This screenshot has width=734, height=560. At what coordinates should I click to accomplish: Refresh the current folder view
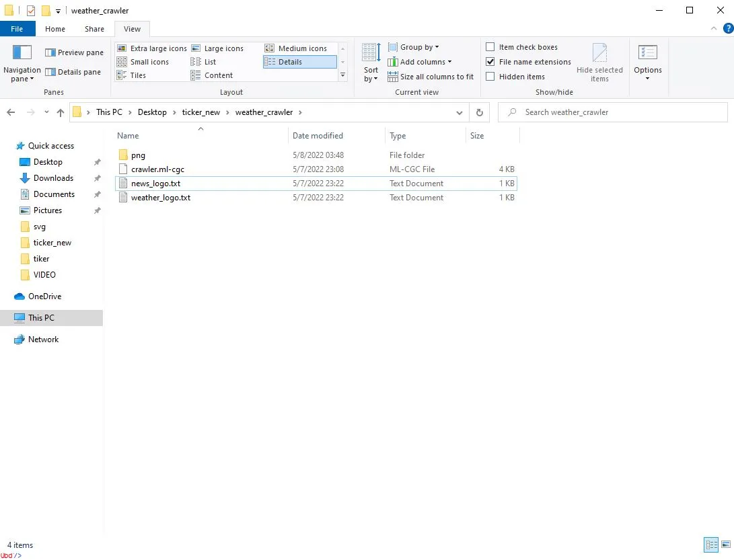pyautogui.click(x=479, y=113)
